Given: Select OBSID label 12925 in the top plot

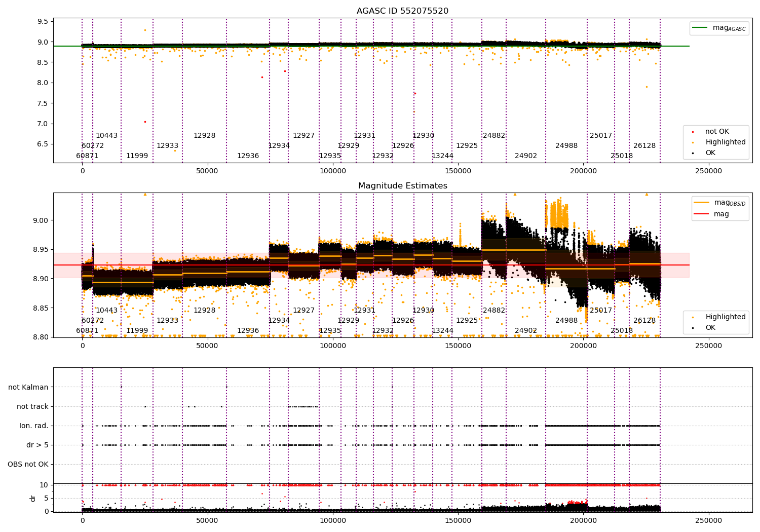Looking at the screenshot, I should pyautogui.click(x=467, y=146).
